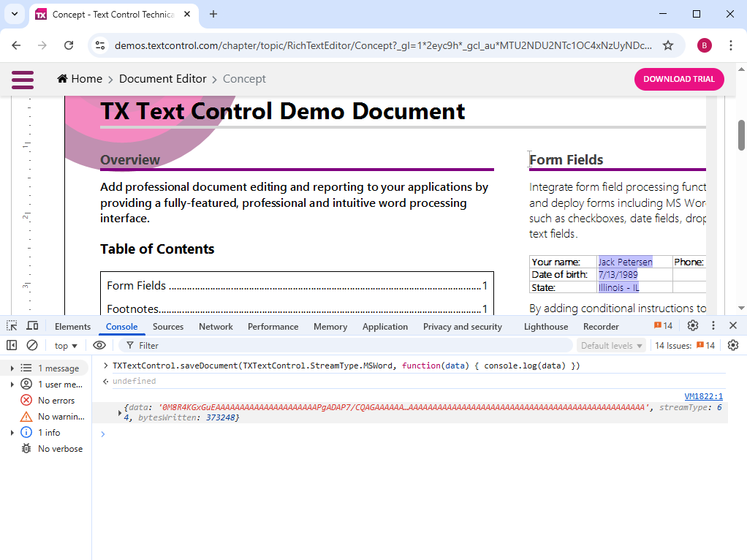Expand the logged object in console
The width and height of the screenshot is (747, 560).
pos(120,413)
